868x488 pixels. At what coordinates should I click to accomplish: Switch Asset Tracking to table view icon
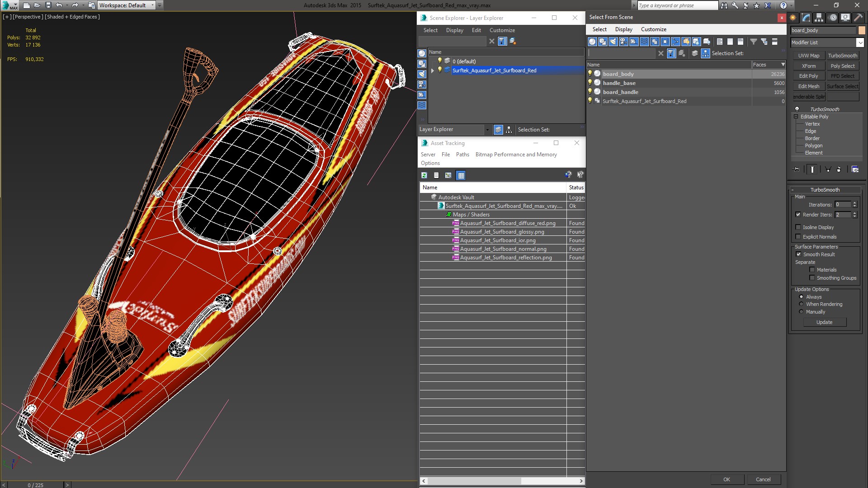click(461, 175)
